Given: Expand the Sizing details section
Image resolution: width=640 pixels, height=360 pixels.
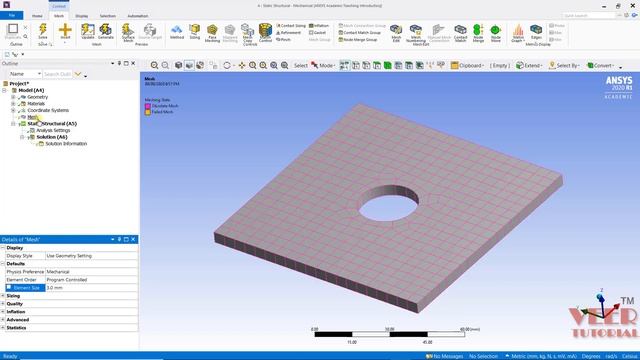Looking at the screenshot, I should (3, 296).
